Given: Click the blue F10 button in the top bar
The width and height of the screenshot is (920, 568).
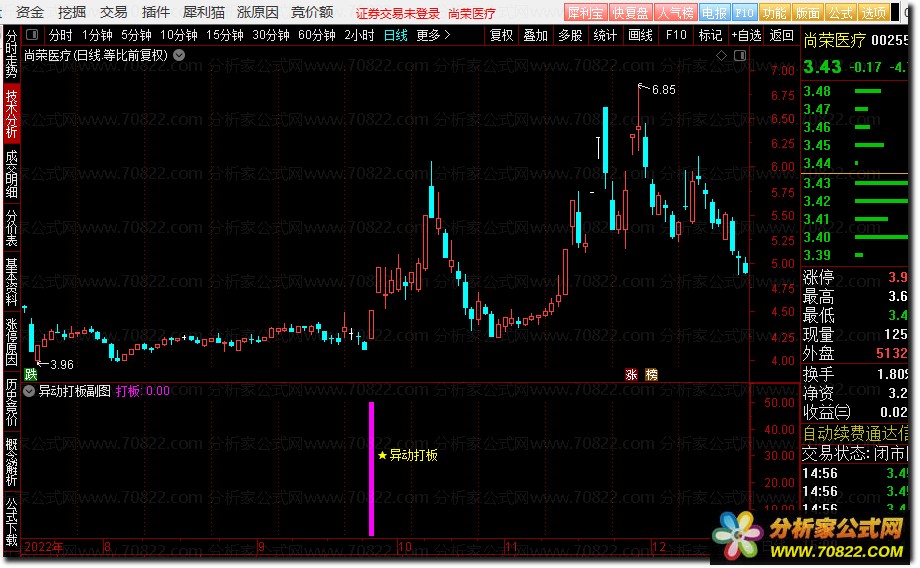Looking at the screenshot, I should (744, 12).
